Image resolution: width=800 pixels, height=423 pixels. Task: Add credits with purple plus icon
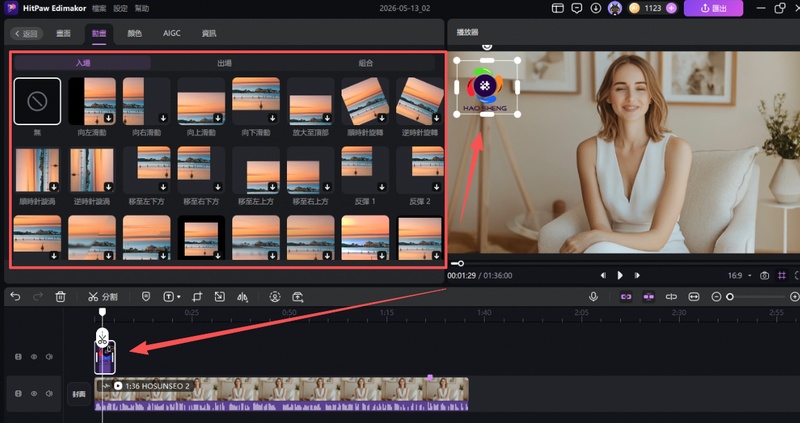(671, 8)
